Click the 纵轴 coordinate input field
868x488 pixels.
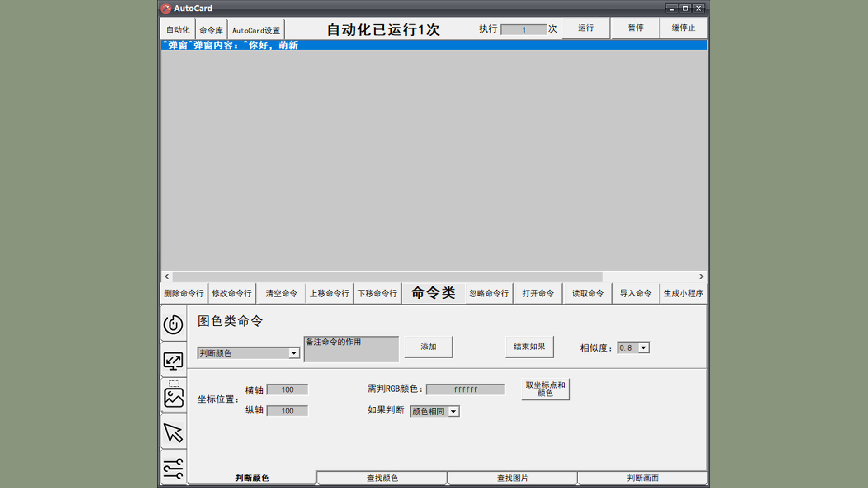(288, 411)
